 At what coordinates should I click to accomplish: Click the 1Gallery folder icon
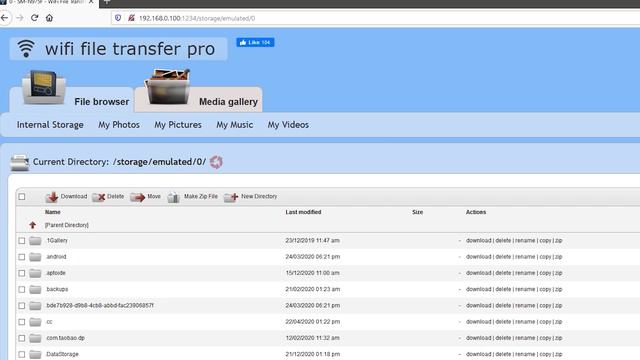35,241
